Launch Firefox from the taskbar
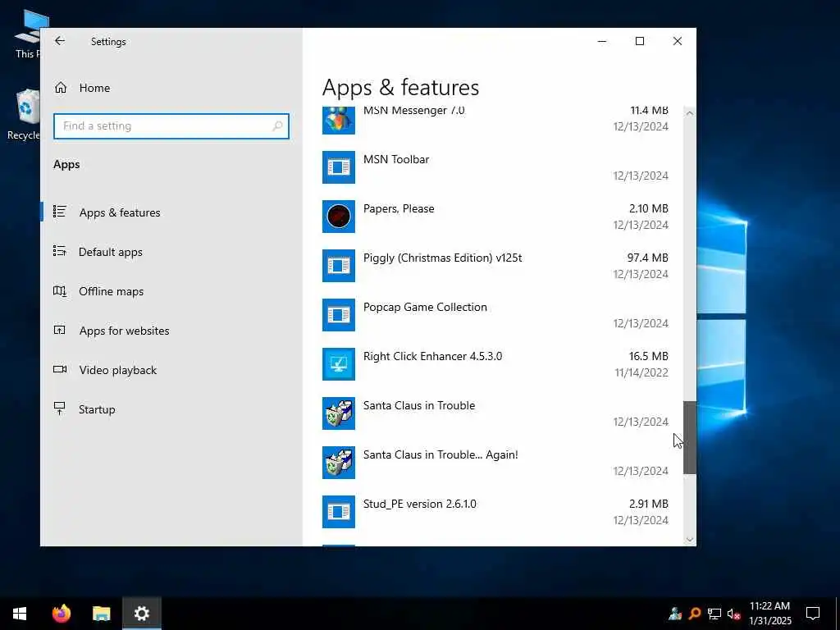 pos(61,614)
